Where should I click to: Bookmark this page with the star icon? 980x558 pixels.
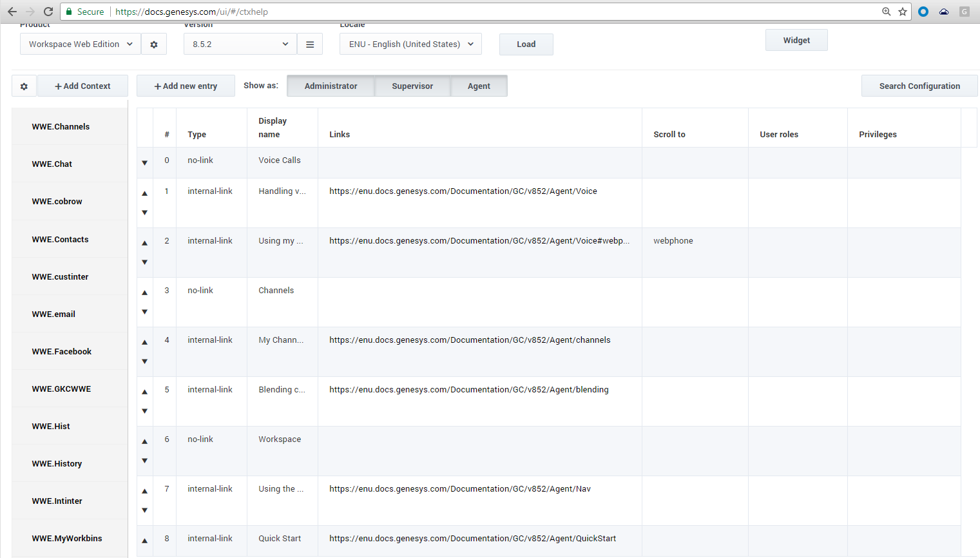(x=903, y=12)
